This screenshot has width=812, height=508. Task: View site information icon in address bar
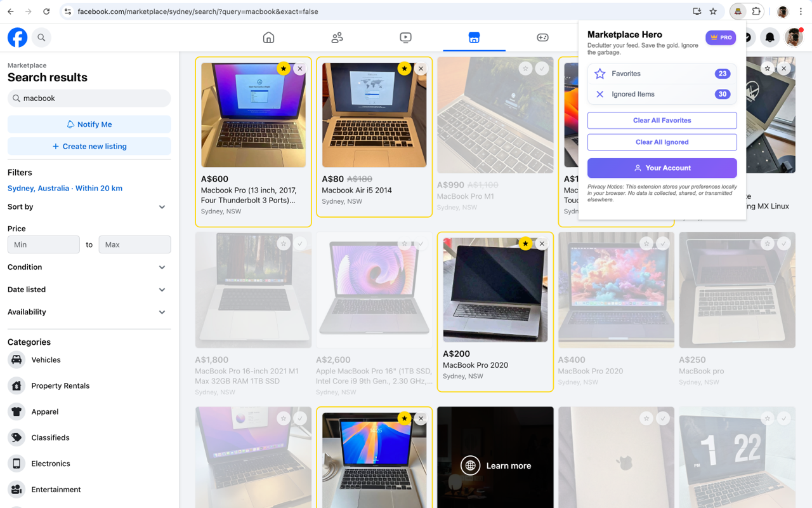pyautogui.click(x=68, y=11)
